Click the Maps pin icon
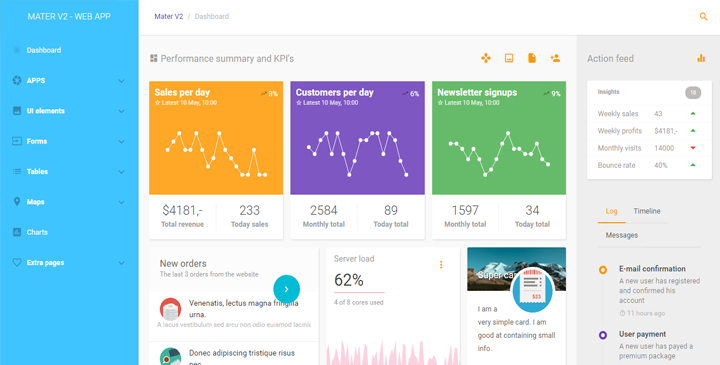 pyautogui.click(x=17, y=202)
